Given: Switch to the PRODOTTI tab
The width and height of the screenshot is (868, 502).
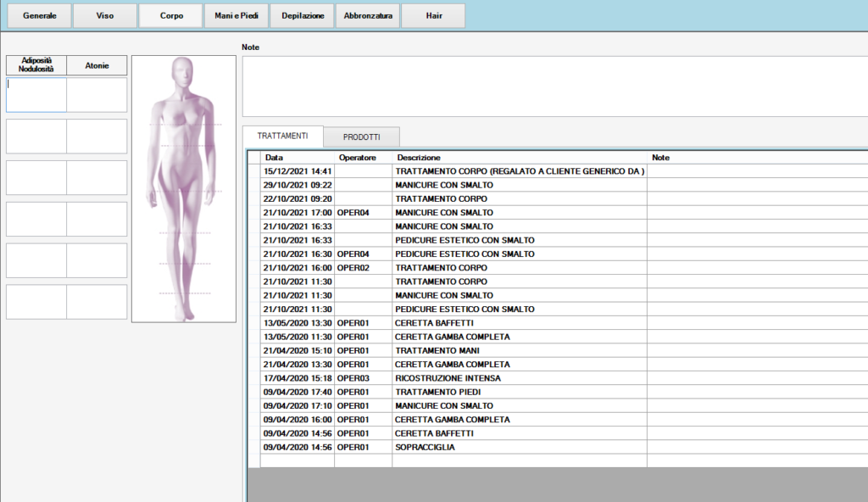Looking at the screenshot, I should coord(361,137).
